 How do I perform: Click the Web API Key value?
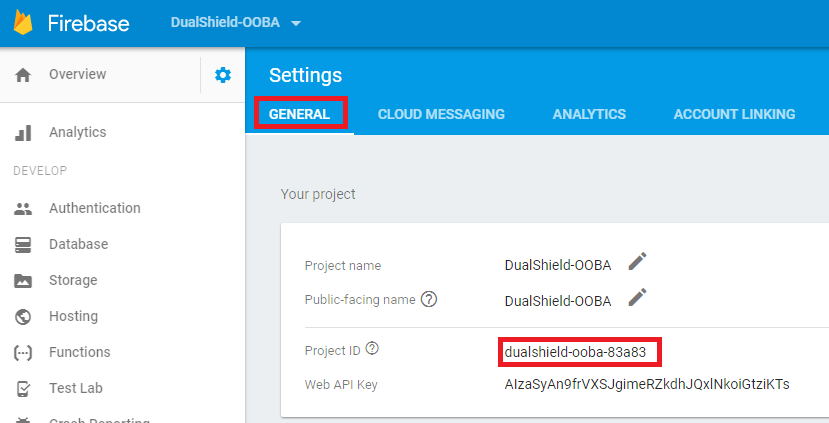(x=647, y=384)
